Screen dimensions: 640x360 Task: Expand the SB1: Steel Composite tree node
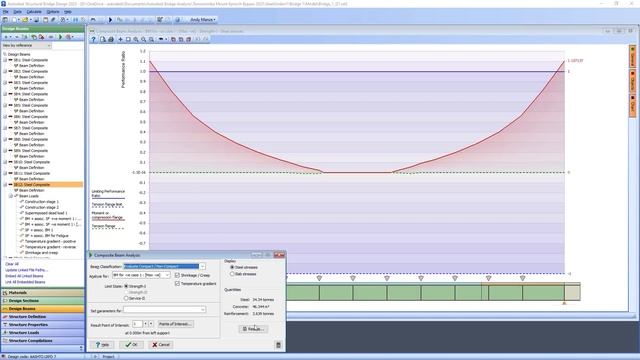coord(5,60)
